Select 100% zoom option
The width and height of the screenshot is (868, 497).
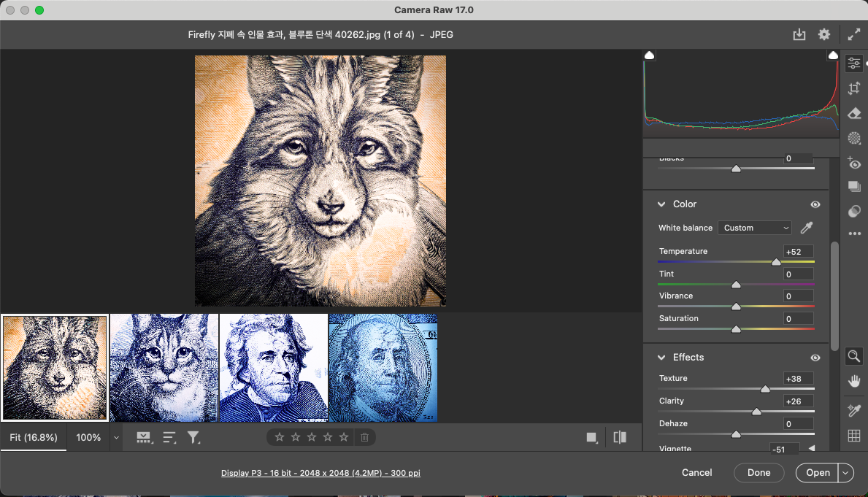[88, 438]
